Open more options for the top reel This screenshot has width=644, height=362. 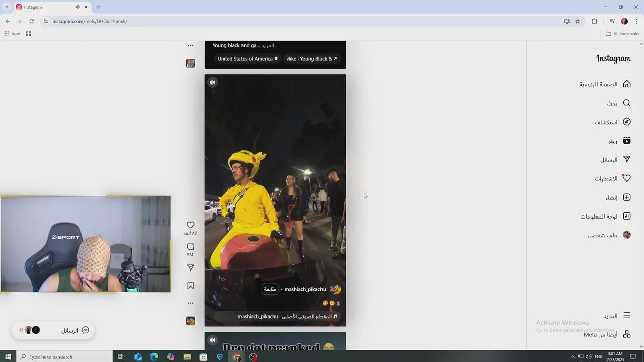point(190,45)
